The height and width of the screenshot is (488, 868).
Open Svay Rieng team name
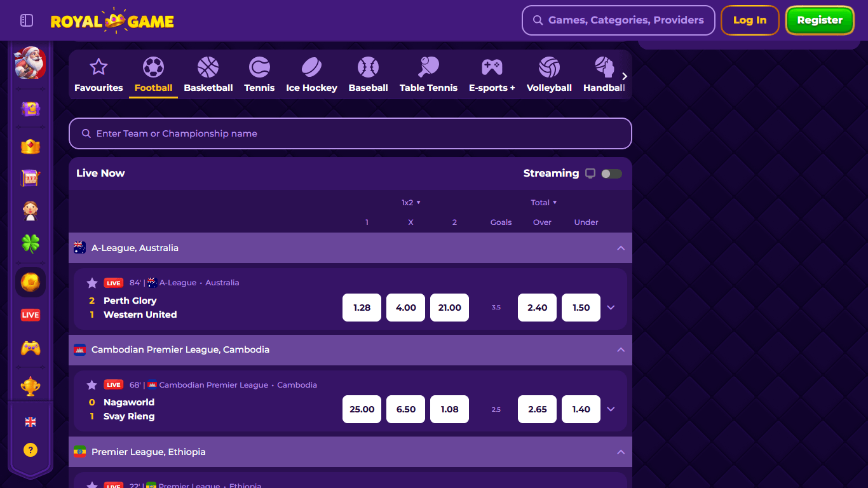[x=129, y=416]
